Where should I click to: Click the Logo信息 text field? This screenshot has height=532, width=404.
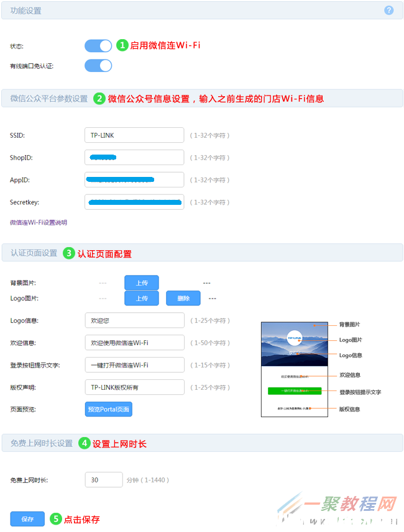(x=134, y=320)
